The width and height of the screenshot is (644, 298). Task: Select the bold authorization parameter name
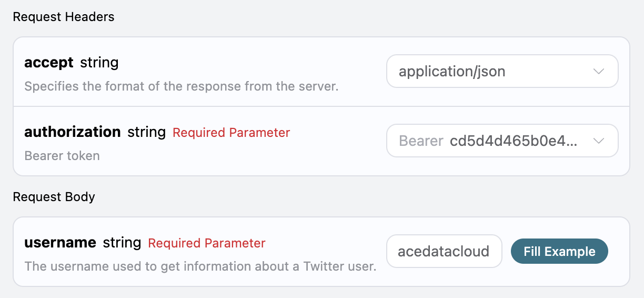(x=73, y=132)
